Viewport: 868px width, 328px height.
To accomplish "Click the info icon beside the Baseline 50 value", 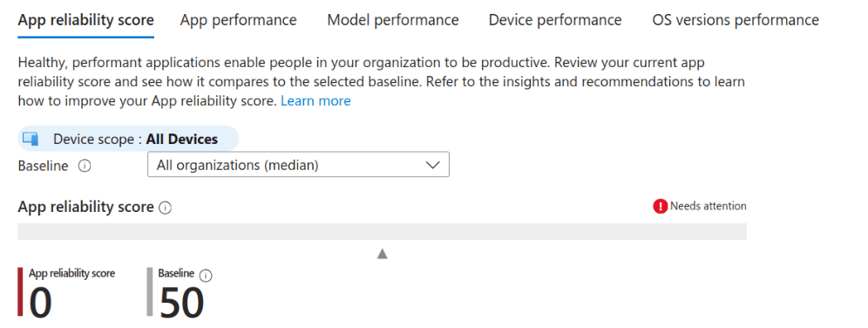I will pyautogui.click(x=206, y=275).
